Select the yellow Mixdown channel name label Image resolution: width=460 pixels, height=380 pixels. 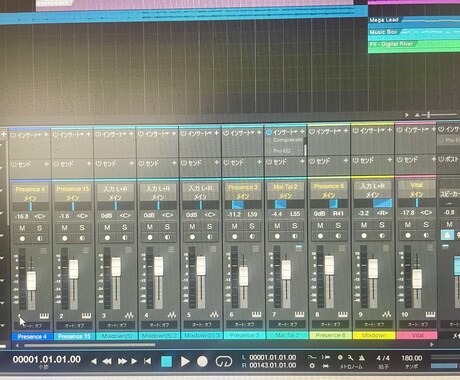pos(374,335)
